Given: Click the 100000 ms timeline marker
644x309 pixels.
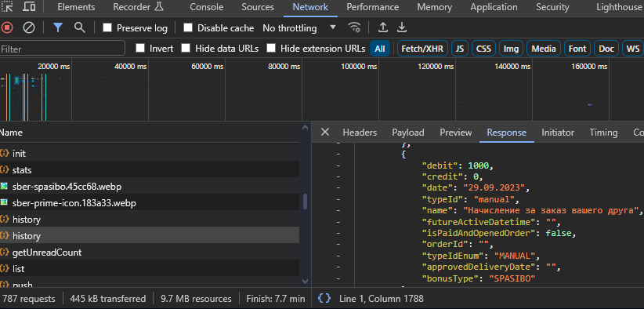Looking at the screenshot, I should coord(359,66).
